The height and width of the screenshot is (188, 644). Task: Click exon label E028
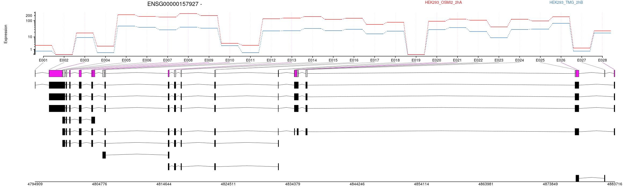pyautogui.click(x=602, y=60)
